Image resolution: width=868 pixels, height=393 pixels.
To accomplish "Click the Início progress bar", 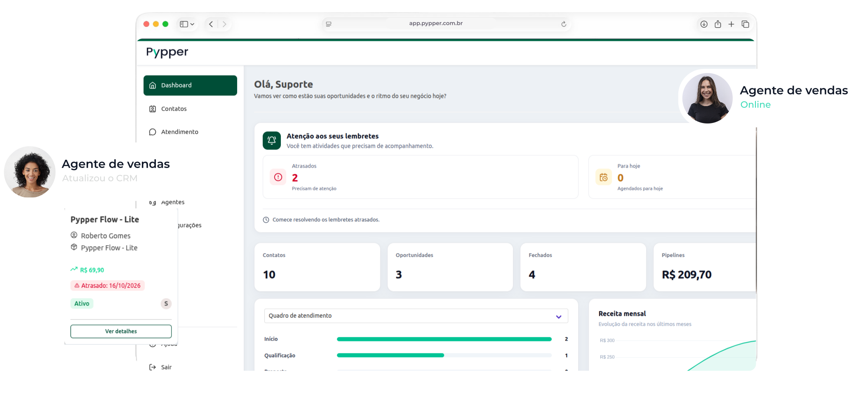I will [x=444, y=339].
